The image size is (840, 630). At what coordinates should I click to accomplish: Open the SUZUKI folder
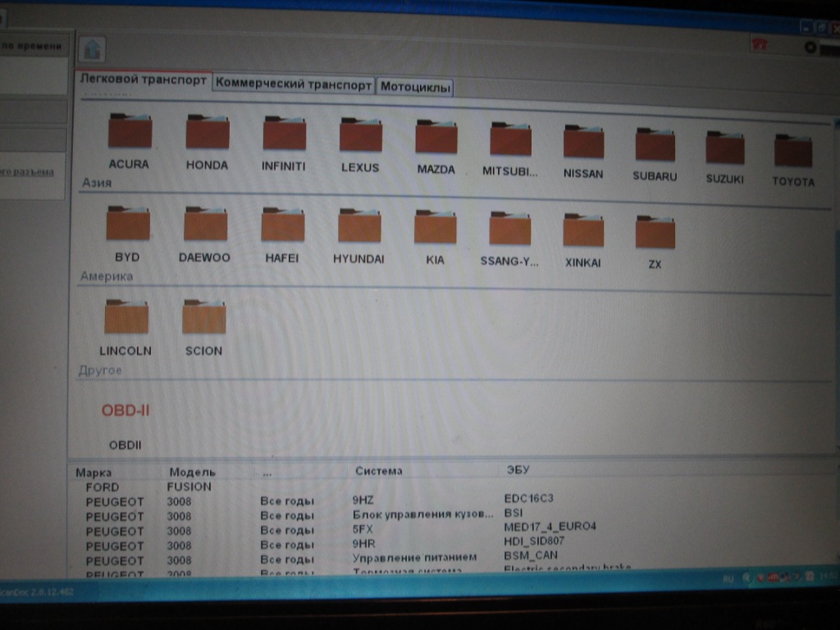click(x=724, y=157)
